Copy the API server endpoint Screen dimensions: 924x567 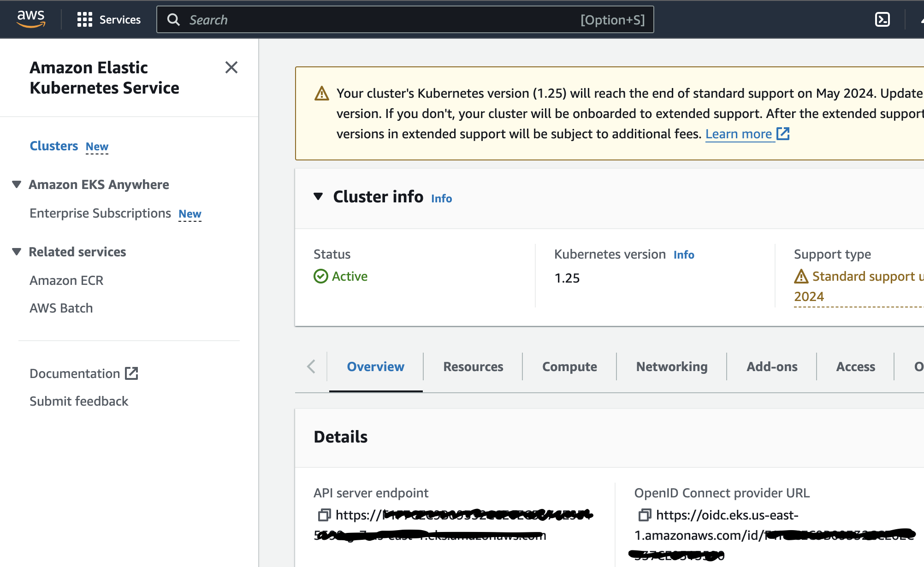pyautogui.click(x=324, y=514)
